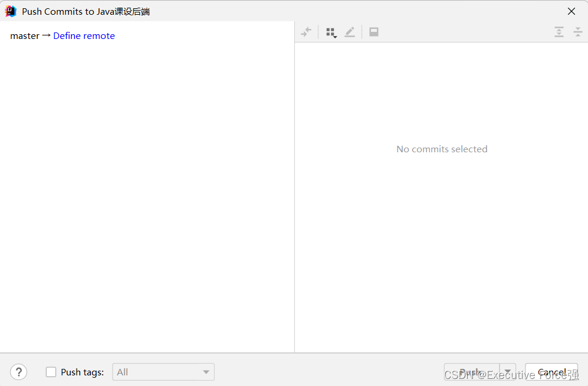The image size is (588, 386).
Task: Enable the Push tags checkbox
Action: [51, 372]
